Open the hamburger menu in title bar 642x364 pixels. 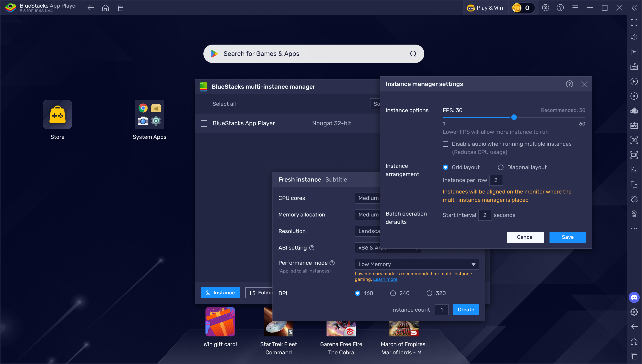[x=575, y=8]
